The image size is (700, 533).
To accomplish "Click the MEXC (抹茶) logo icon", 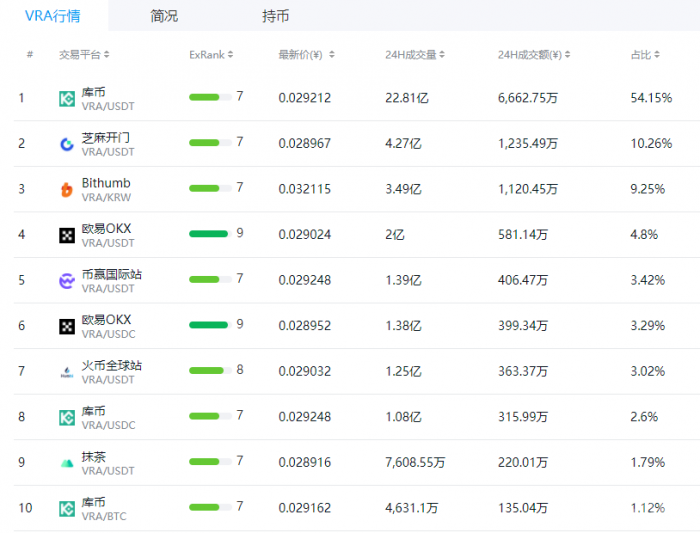I will 67,463.
